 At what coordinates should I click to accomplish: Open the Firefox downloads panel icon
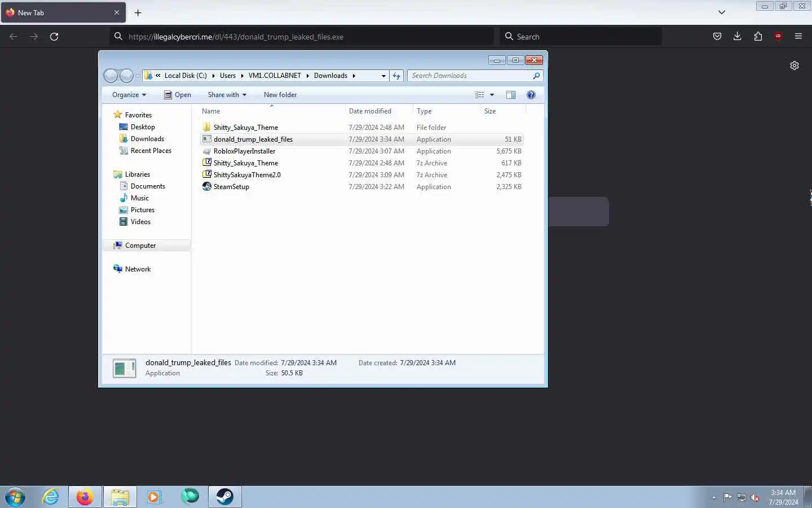click(737, 37)
